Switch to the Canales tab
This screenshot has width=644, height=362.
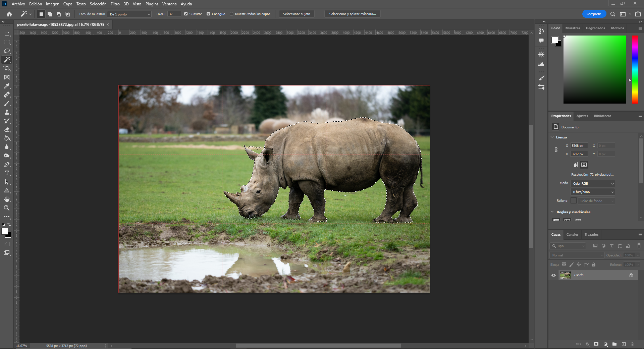[x=572, y=235]
